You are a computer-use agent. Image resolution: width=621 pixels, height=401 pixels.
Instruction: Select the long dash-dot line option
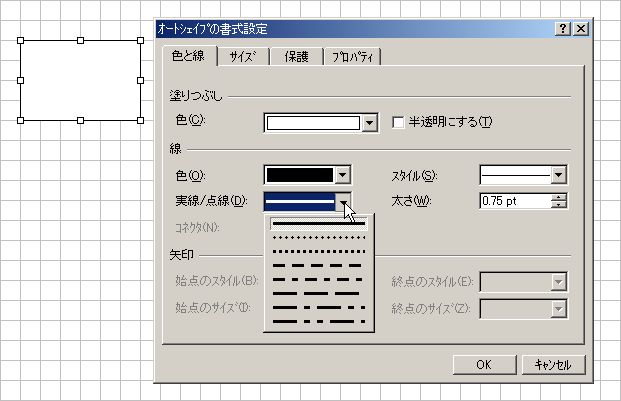click(319, 308)
